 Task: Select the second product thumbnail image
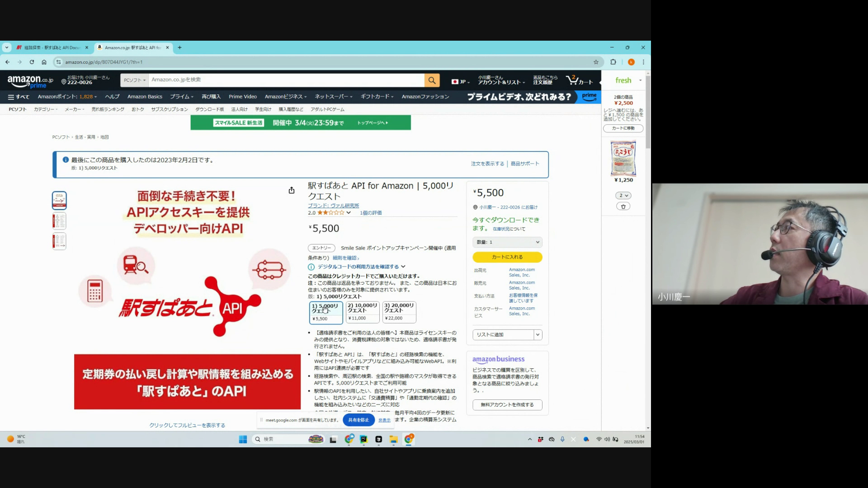tap(59, 221)
